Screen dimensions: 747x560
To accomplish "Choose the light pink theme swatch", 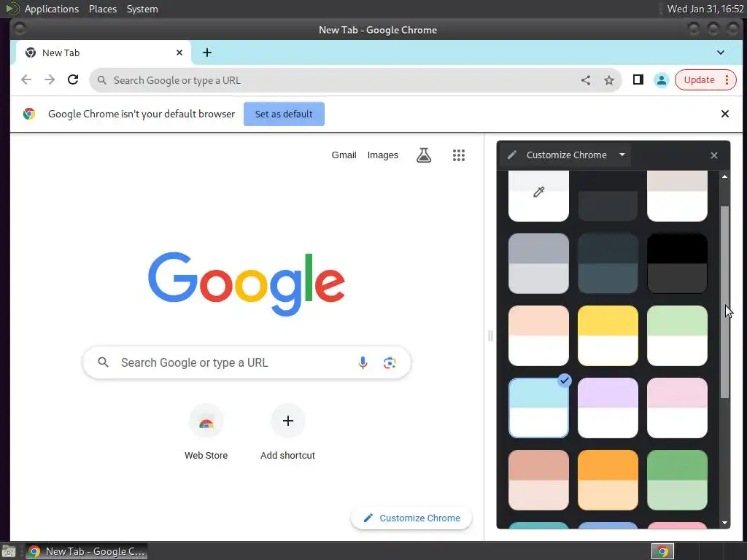I will [x=677, y=408].
